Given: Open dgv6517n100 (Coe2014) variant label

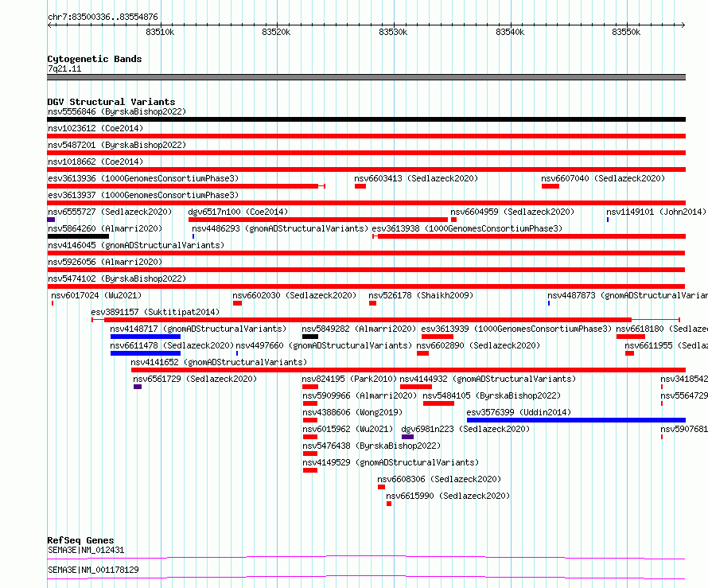Looking at the screenshot, I should 238,212.
